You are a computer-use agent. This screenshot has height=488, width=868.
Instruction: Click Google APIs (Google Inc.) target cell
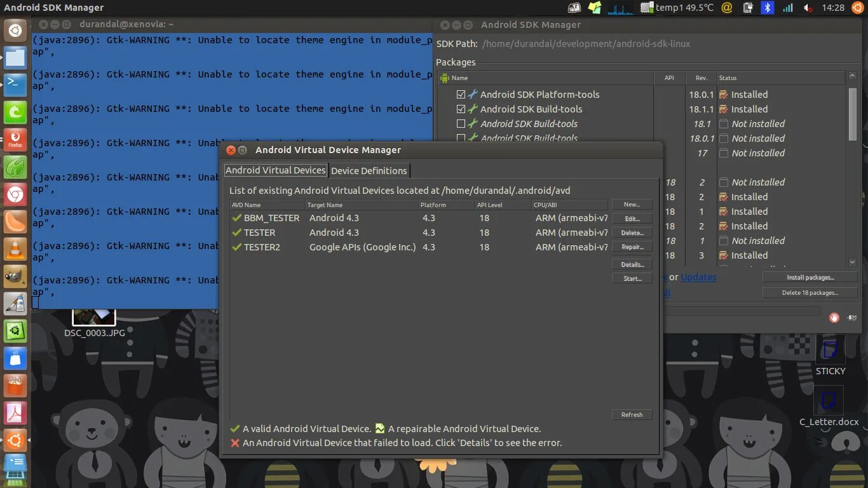pyautogui.click(x=362, y=247)
